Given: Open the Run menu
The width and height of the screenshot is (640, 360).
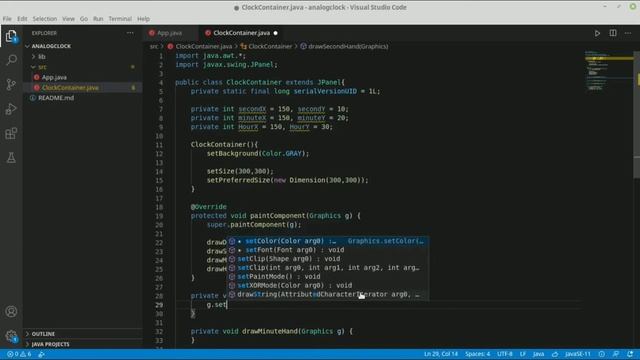Looking at the screenshot, I should click(98, 19).
